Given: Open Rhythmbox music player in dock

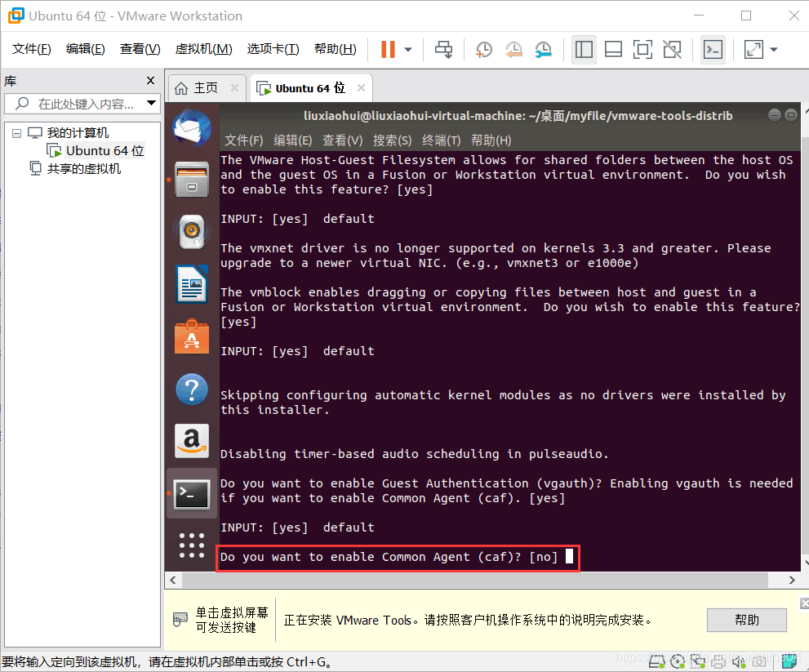Looking at the screenshot, I should [192, 231].
